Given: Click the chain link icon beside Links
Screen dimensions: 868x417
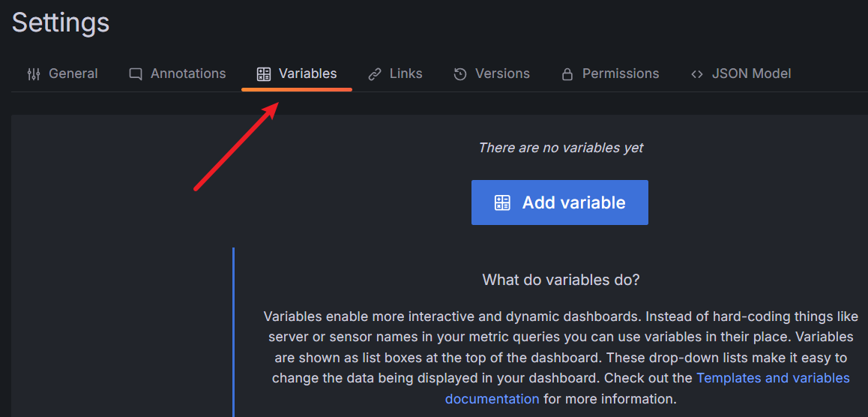Looking at the screenshot, I should pos(375,74).
